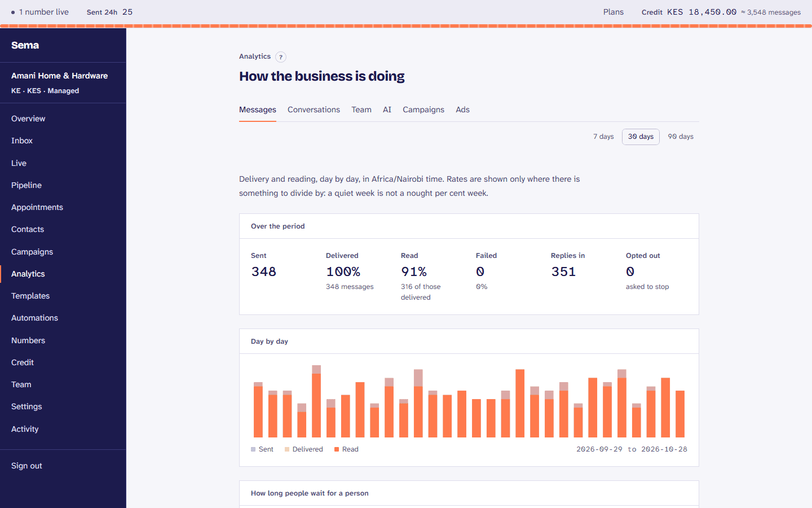The image size is (812, 508).
Task: Select the 90 days range
Action: (x=681, y=137)
